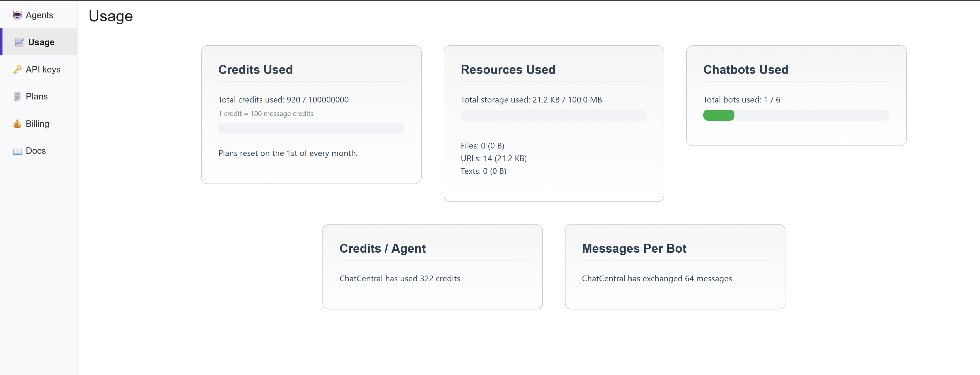Click the green Chatbots Used progress bar

point(718,115)
